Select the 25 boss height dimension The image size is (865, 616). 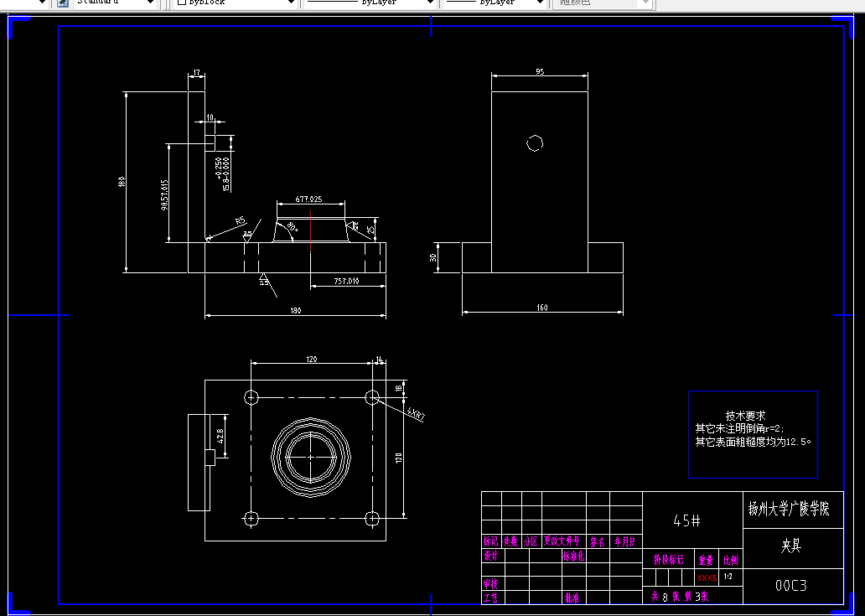tap(371, 229)
